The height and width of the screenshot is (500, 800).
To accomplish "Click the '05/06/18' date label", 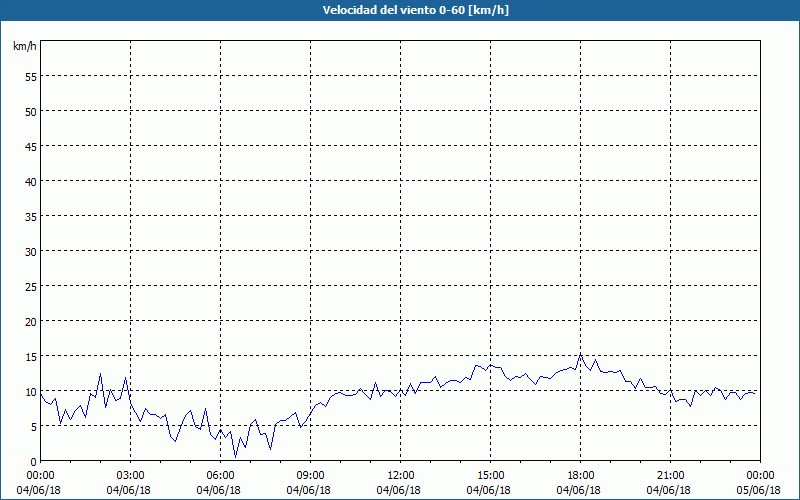I will (x=758, y=490).
